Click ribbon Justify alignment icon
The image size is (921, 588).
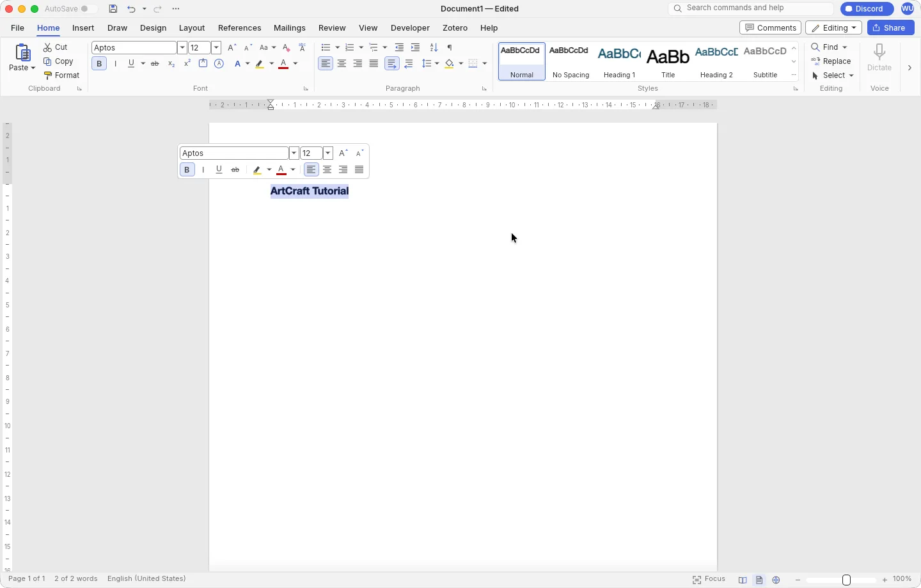[374, 63]
